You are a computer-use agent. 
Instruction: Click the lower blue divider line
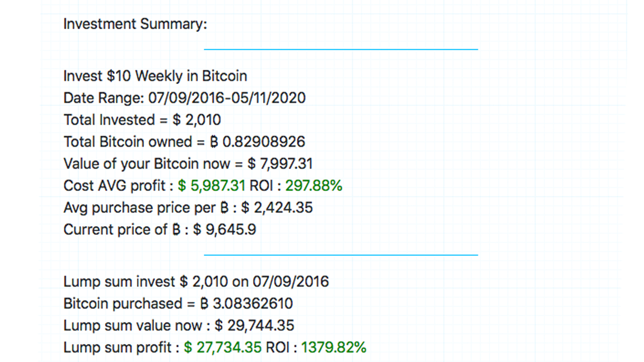341,255
